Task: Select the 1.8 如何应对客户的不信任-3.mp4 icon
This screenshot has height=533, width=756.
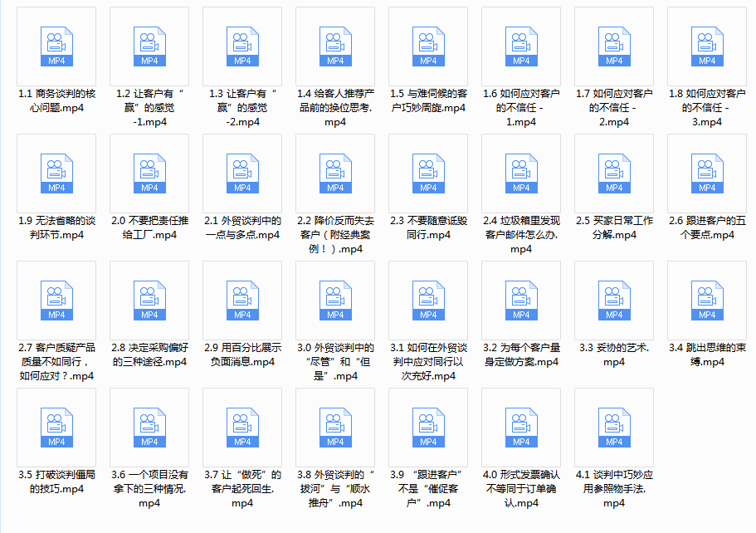Action: point(707,47)
